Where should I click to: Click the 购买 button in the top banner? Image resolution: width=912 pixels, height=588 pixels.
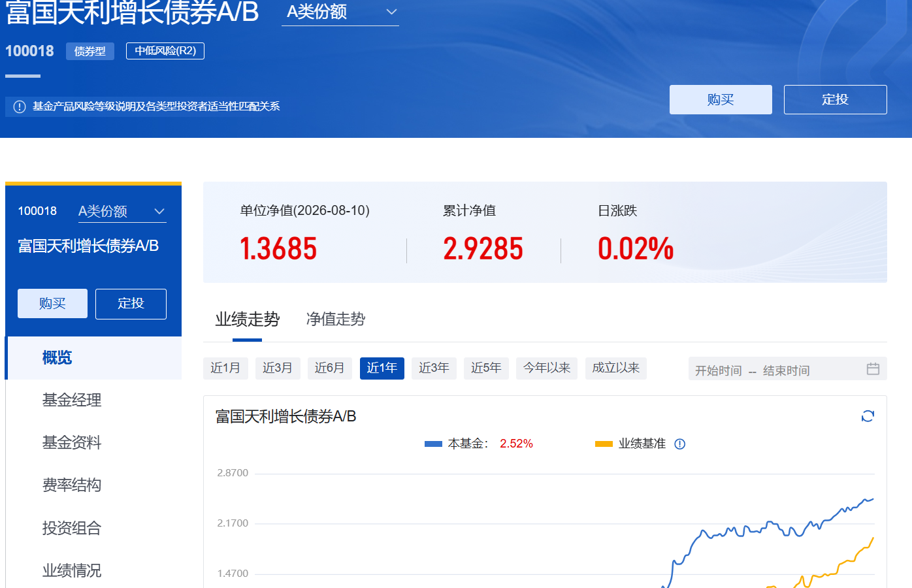point(721,99)
